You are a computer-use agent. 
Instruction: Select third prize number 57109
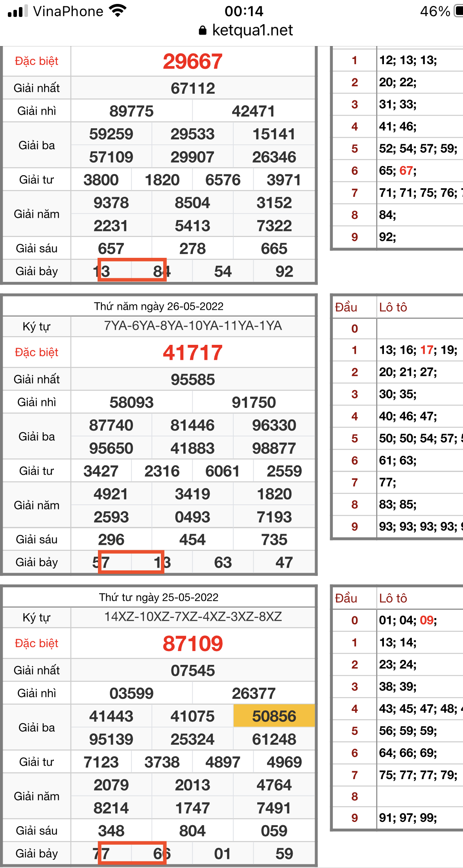(x=111, y=157)
